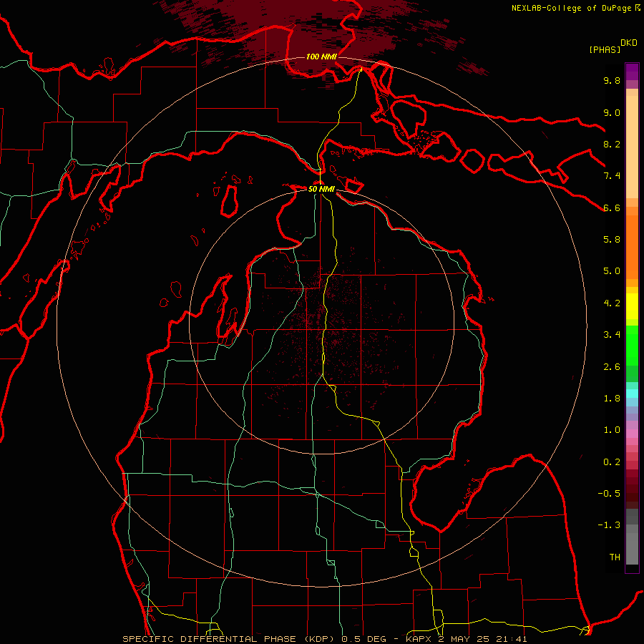The height and width of the screenshot is (644, 644).
Task: Select the 8.2 legend value
Action: coord(612,144)
